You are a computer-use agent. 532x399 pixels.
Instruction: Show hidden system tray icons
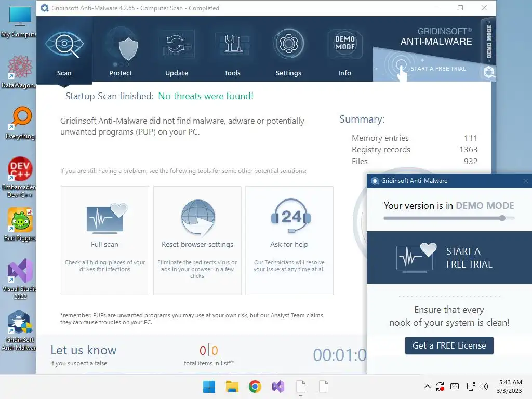(428, 387)
